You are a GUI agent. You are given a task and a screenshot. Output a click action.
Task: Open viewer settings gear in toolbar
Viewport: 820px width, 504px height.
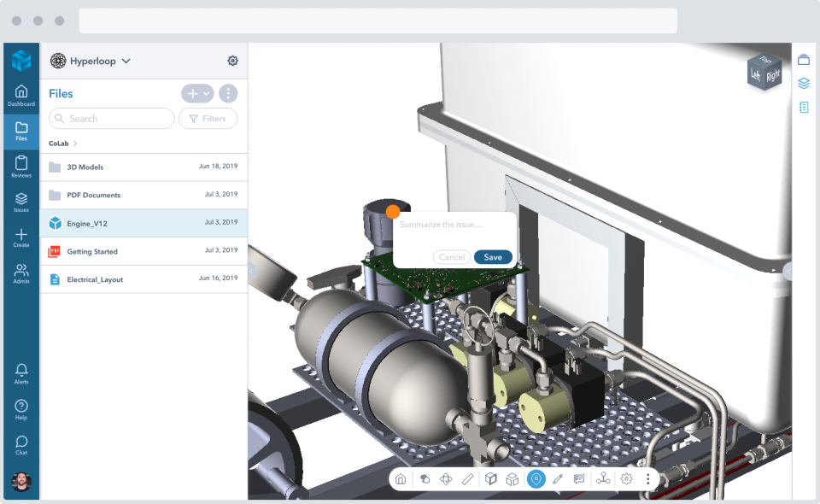626,479
